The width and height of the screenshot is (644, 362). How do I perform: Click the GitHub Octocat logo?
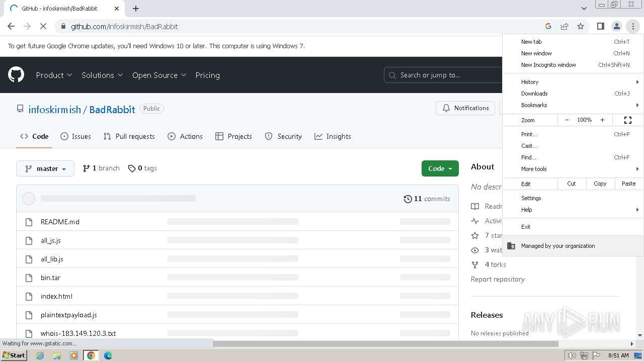click(16, 75)
